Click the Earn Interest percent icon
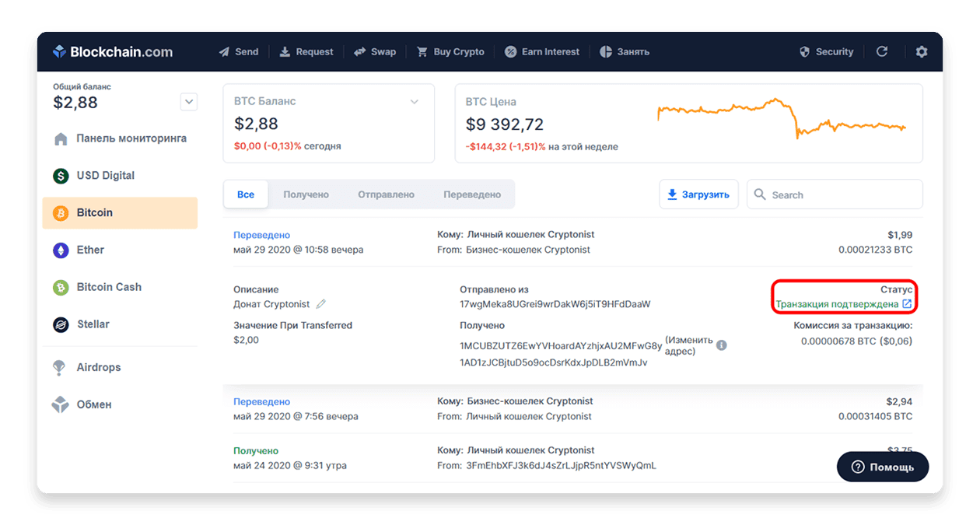The image size is (980, 525). pos(511,52)
